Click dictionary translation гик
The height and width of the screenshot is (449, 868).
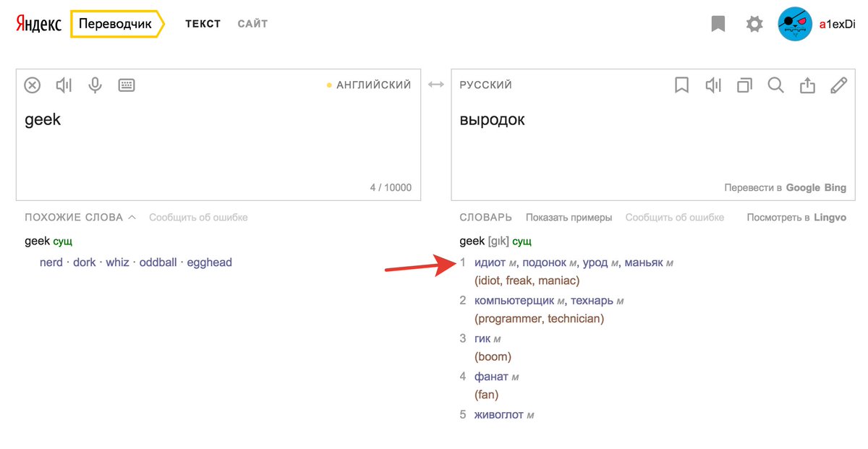tap(482, 338)
